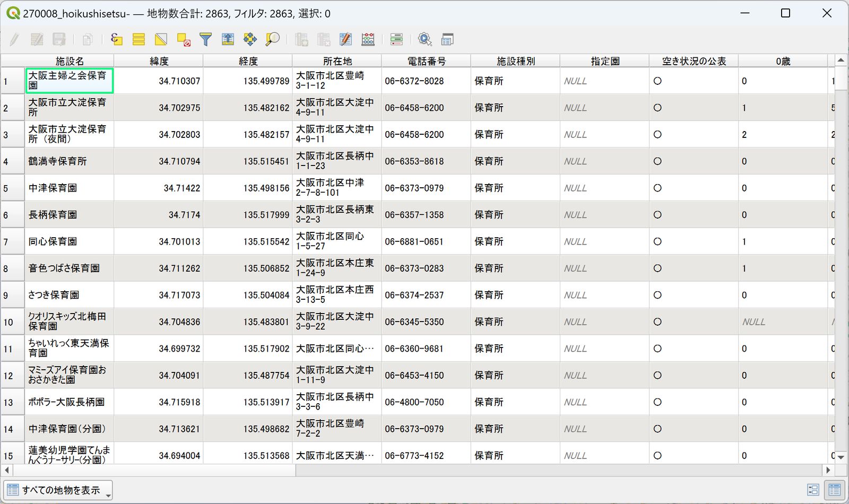The width and height of the screenshot is (849, 504).
Task: Deselect all features icon
Action: point(184,39)
